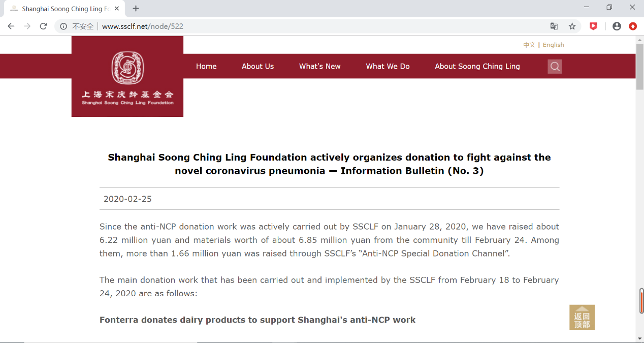Screen dimensions: 644x343
Task: Open the About Us menu item
Action: [257, 67]
